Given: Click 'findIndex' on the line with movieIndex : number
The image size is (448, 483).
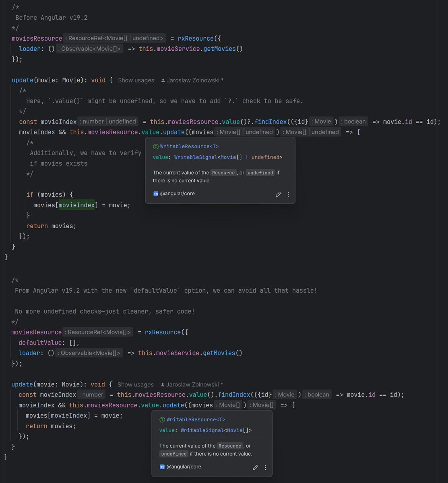Looking at the screenshot, I should coord(234,394).
